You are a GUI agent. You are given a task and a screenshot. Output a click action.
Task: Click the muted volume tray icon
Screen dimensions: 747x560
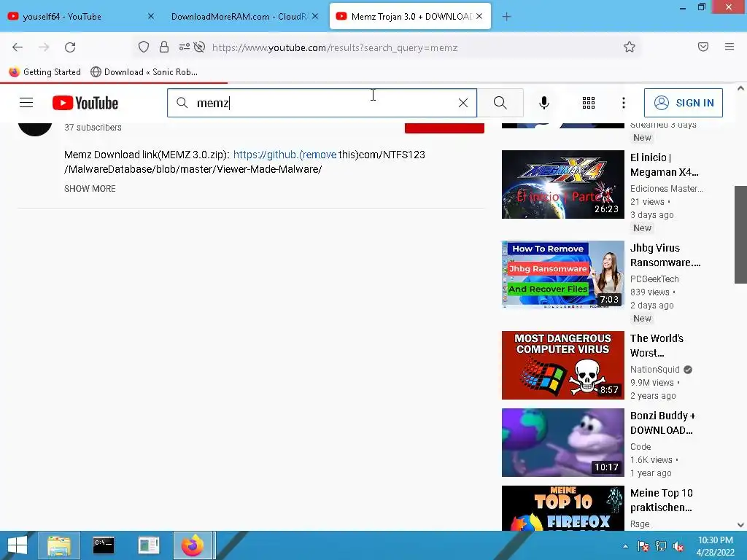[x=678, y=546]
